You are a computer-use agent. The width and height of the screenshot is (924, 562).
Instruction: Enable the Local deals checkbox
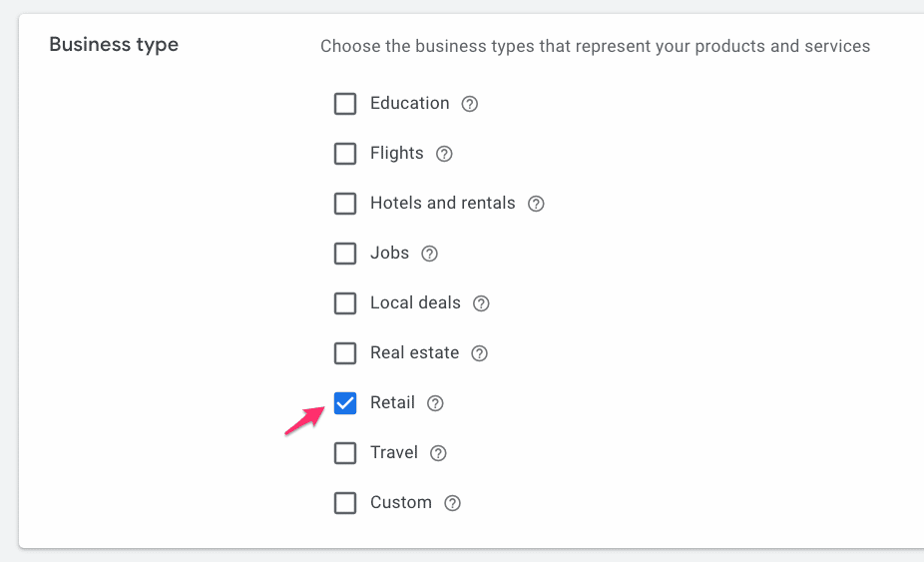click(345, 303)
